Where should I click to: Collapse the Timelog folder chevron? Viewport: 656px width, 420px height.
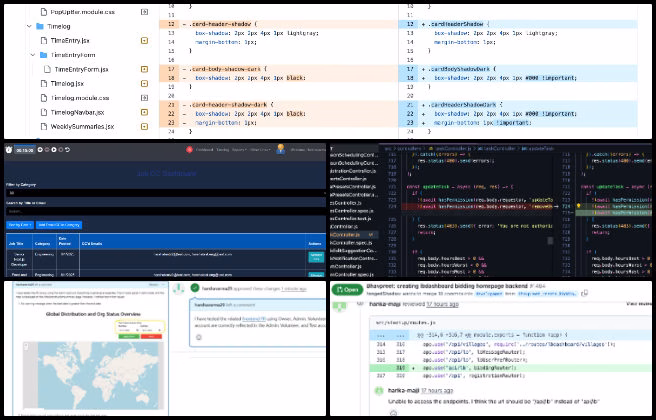[x=29, y=26]
